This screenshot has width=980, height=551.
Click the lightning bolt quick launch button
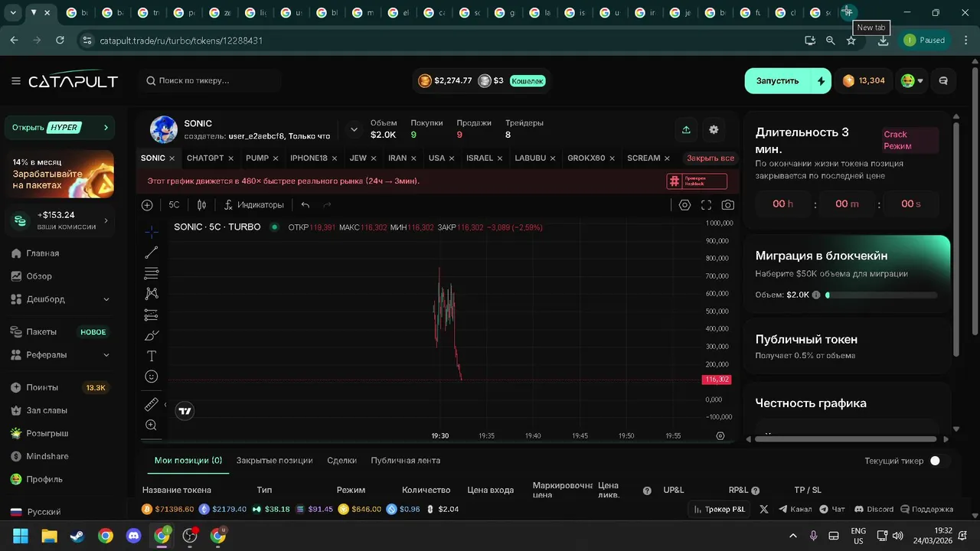tap(821, 80)
